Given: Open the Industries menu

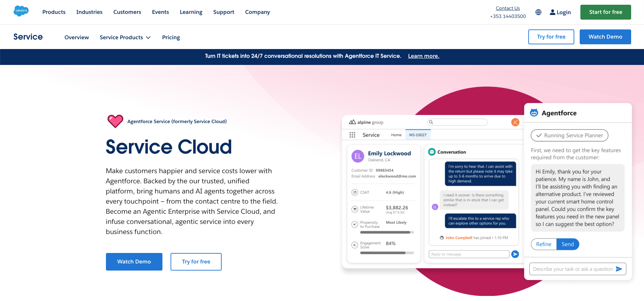Looking at the screenshot, I should click(x=89, y=12).
